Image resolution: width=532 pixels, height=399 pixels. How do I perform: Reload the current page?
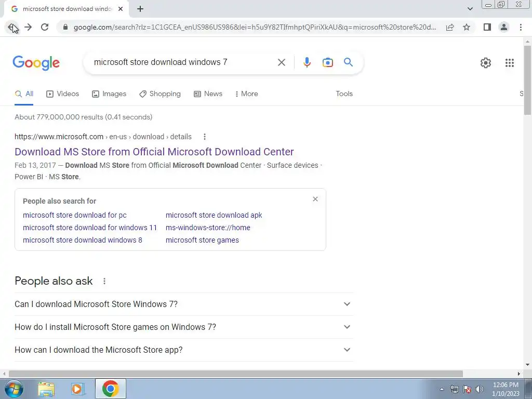[45, 27]
